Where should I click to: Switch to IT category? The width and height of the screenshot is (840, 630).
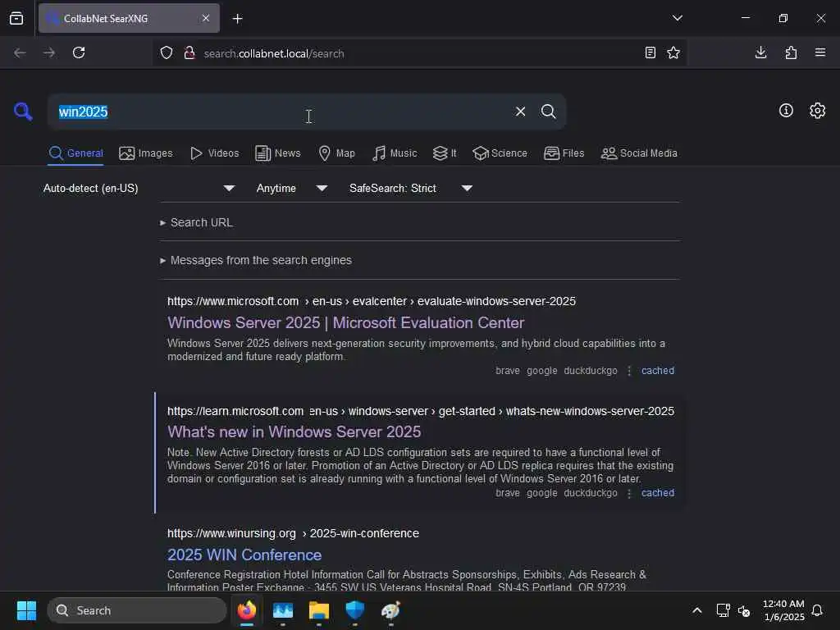point(445,153)
